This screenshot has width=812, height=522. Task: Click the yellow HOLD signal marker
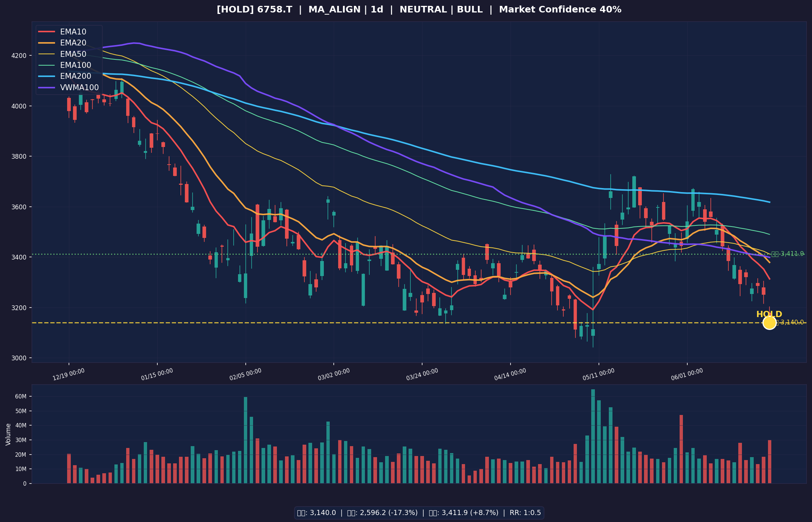(769, 323)
